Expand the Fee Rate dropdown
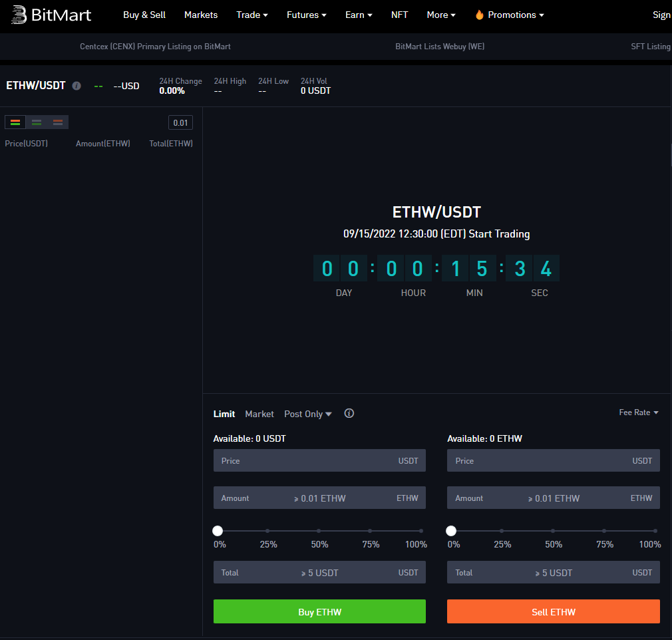Screen dimensions: 672x640 click(639, 412)
